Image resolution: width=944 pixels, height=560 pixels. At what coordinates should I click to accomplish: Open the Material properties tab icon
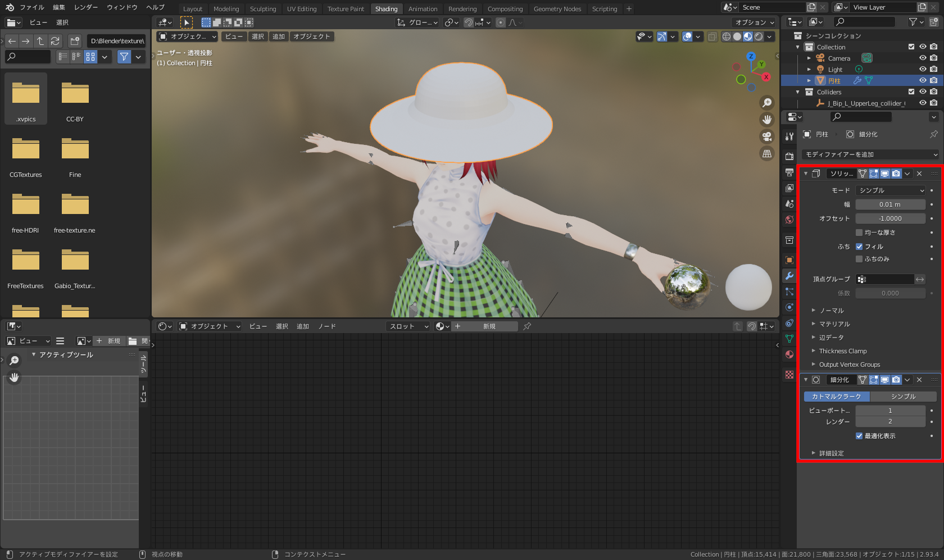(x=789, y=354)
